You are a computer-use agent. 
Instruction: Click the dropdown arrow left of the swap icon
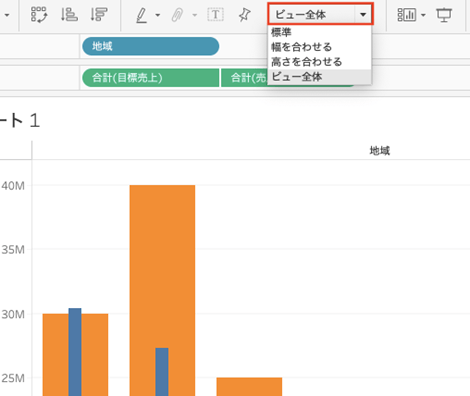click(x=7, y=15)
